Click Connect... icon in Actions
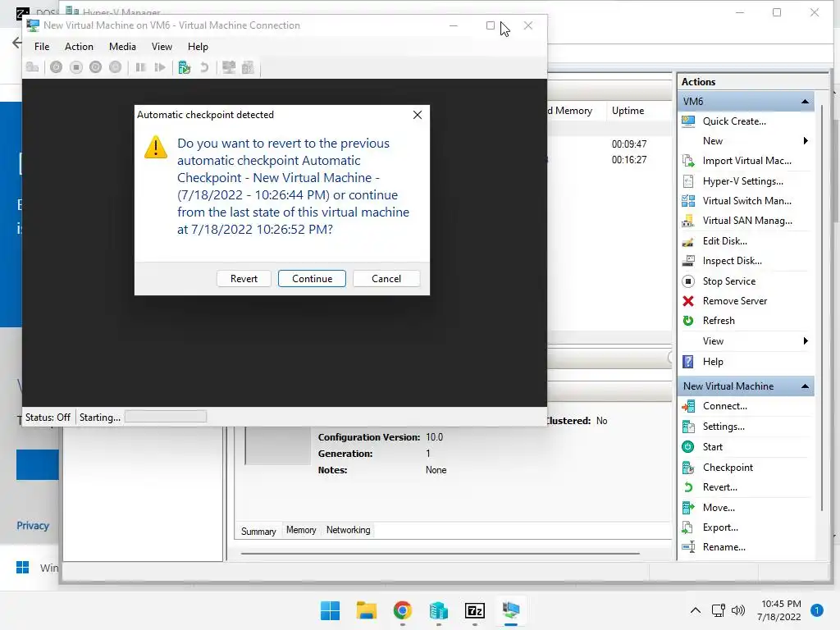840x630 pixels. click(688, 406)
